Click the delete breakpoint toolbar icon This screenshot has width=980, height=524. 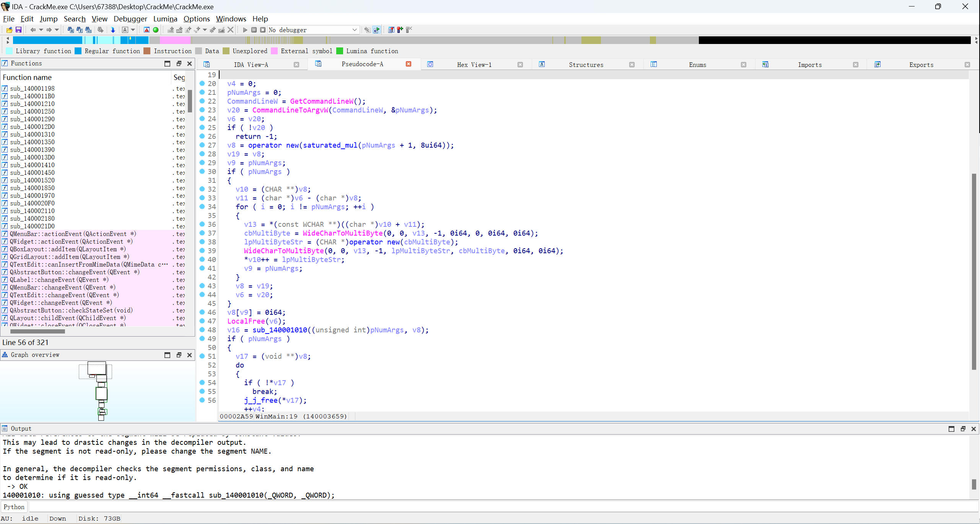pyautogui.click(x=409, y=30)
